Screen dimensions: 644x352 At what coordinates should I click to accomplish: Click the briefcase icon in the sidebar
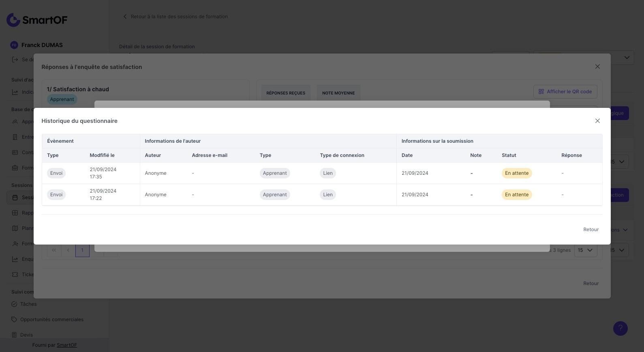click(15, 168)
